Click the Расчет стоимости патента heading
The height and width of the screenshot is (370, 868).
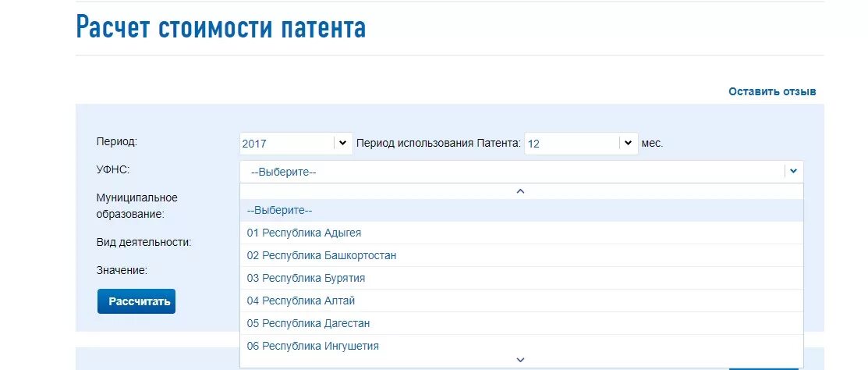(221, 27)
